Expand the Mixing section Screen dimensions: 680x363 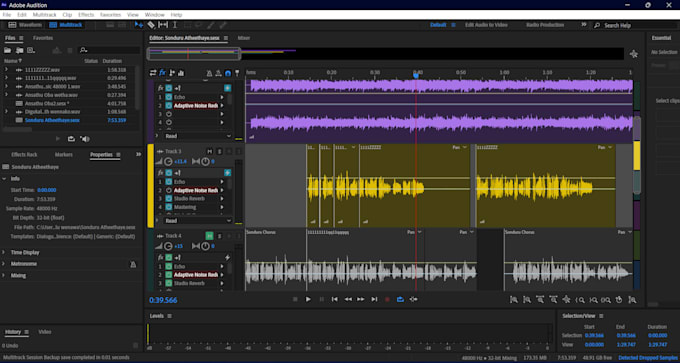coord(4,275)
